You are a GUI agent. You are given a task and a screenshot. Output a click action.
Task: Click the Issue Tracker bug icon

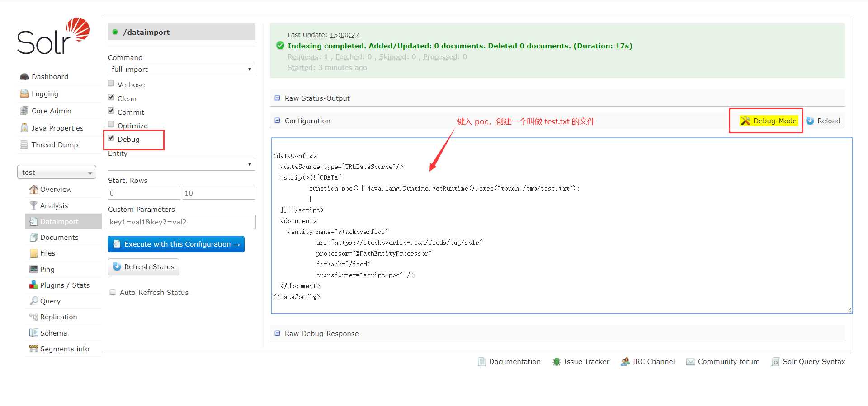pyautogui.click(x=557, y=362)
